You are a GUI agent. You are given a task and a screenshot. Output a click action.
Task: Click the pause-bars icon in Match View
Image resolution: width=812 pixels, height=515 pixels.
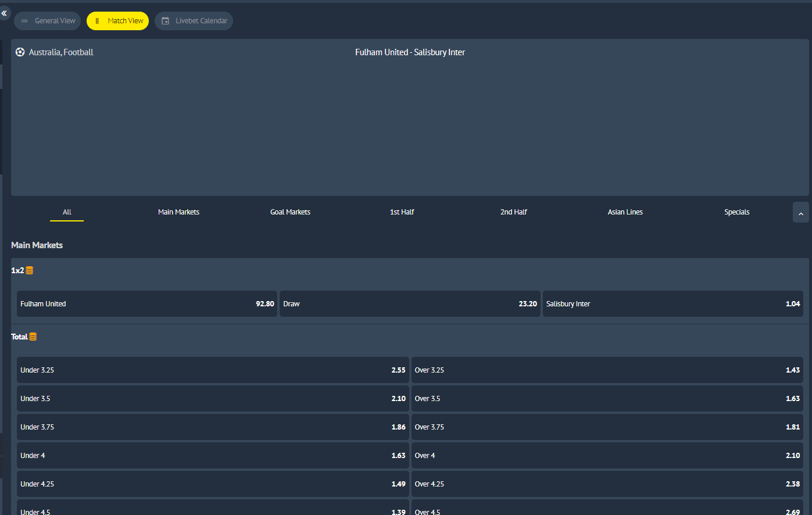pyautogui.click(x=97, y=21)
